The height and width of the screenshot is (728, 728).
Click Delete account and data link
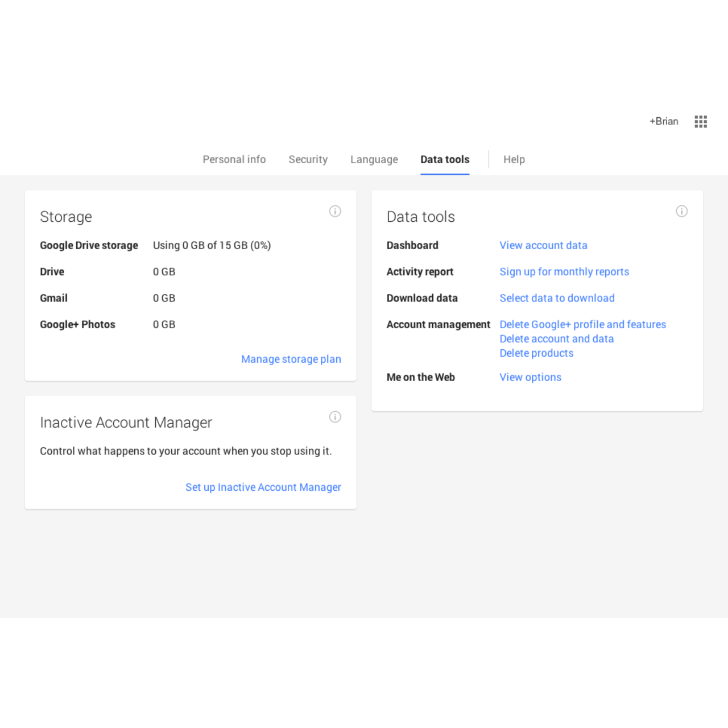556,339
